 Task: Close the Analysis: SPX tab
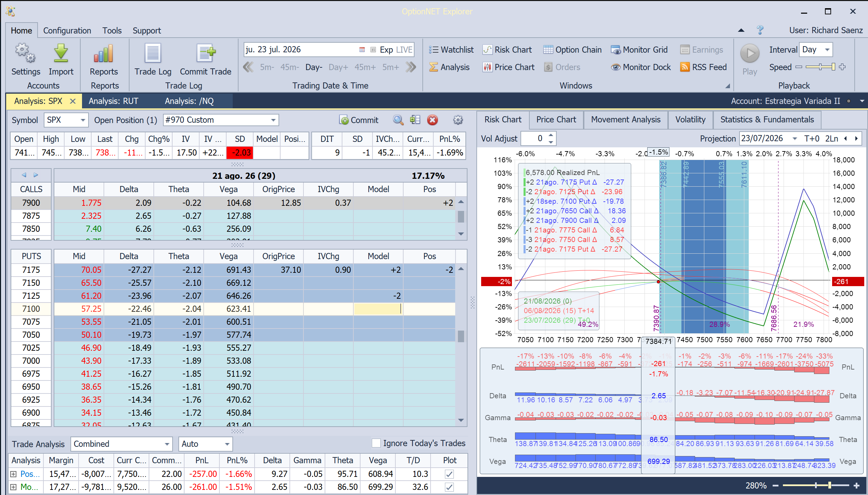click(72, 101)
